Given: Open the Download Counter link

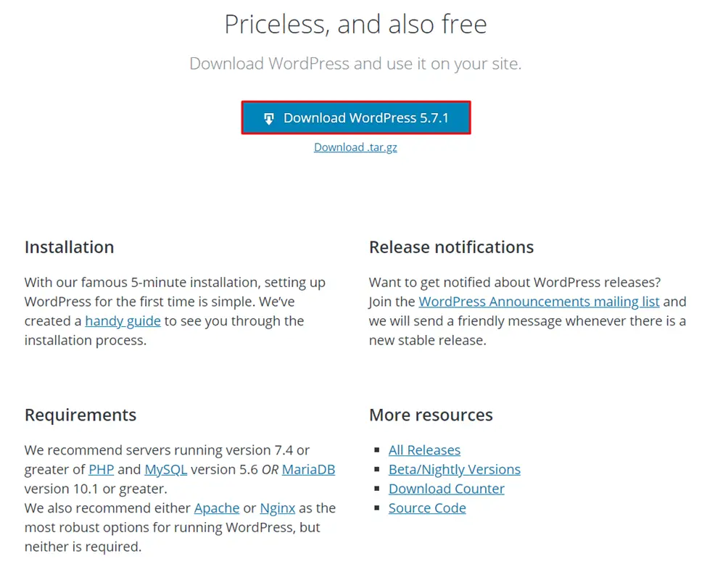Looking at the screenshot, I should click(446, 489).
